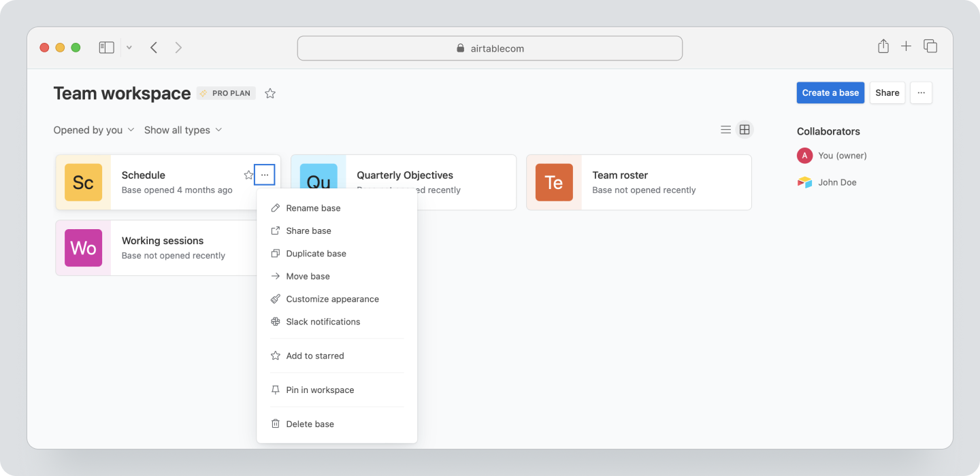Click the Slack notifications globe icon

(275, 321)
